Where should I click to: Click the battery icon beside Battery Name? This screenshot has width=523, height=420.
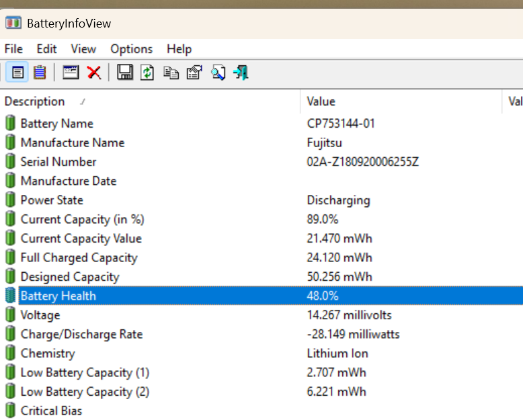(x=10, y=123)
